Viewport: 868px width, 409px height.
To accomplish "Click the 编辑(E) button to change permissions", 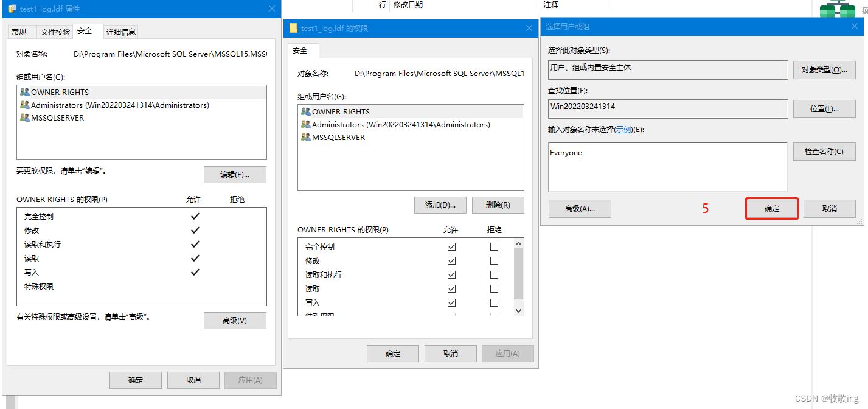I will pyautogui.click(x=235, y=174).
